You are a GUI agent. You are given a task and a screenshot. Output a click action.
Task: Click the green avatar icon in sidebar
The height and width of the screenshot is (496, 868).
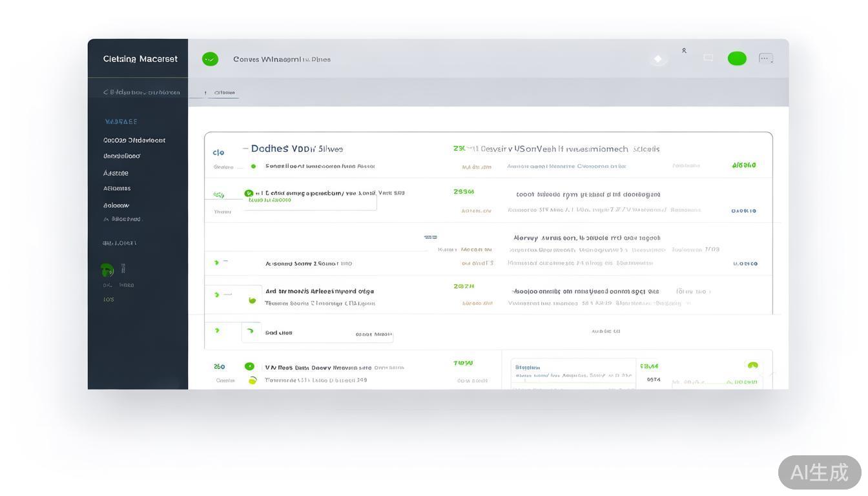(107, 269)
